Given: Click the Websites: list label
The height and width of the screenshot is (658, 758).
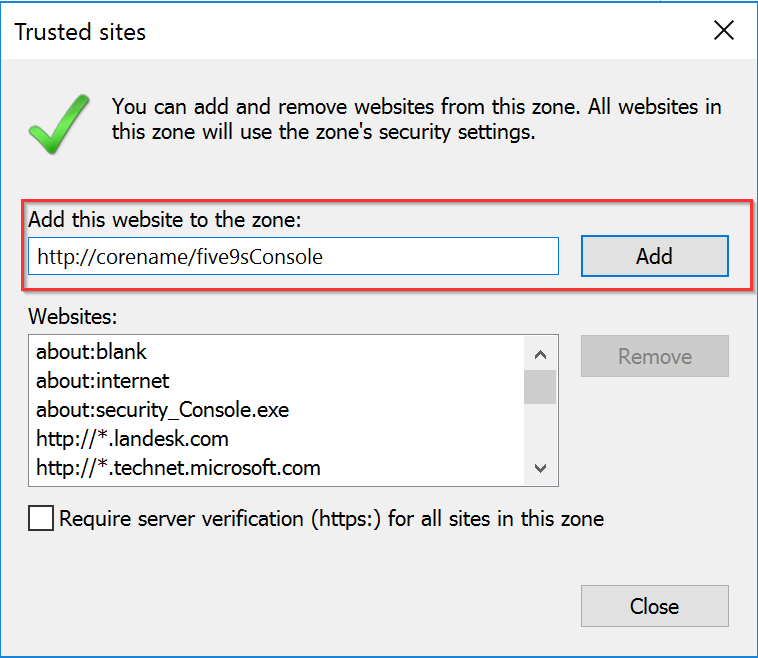Looking at the screenshot, I should tap(73, 317).
